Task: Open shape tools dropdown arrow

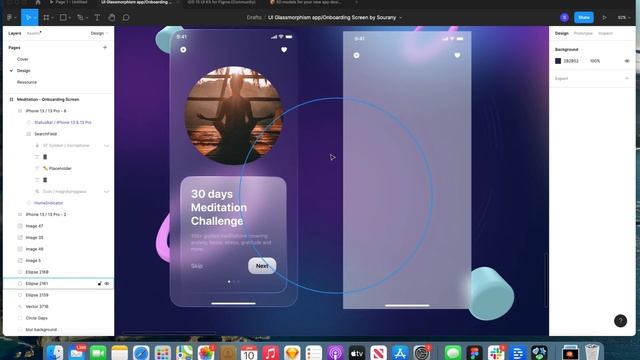Action: point(70,18)
